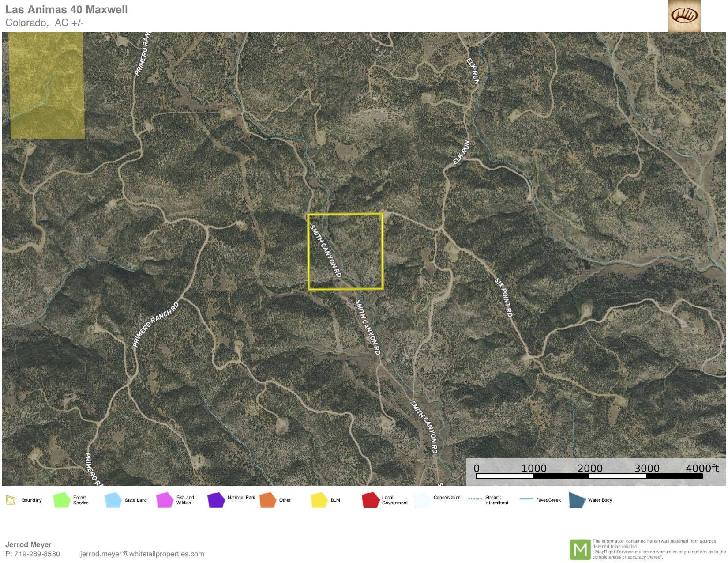Screen dimensions: 728x563
Task: Click the jerrod.meyer@whitetailproperties.com email address
Action: pos(142,554)
